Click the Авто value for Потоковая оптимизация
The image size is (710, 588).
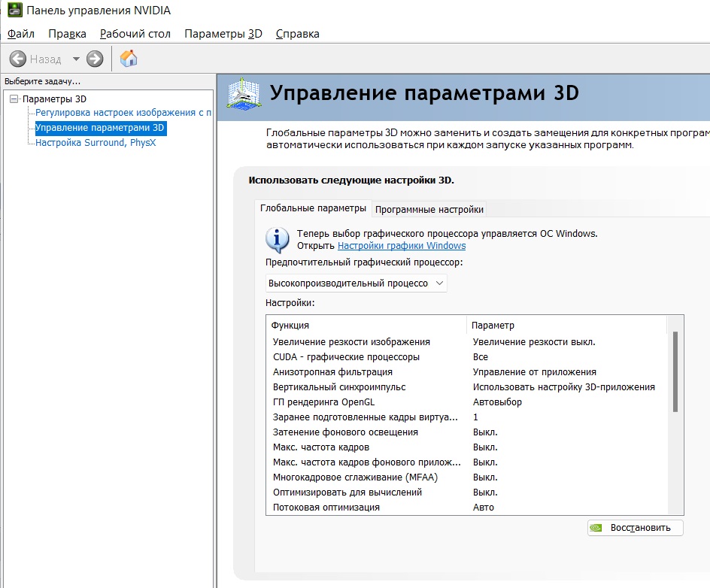click(483, 507)
